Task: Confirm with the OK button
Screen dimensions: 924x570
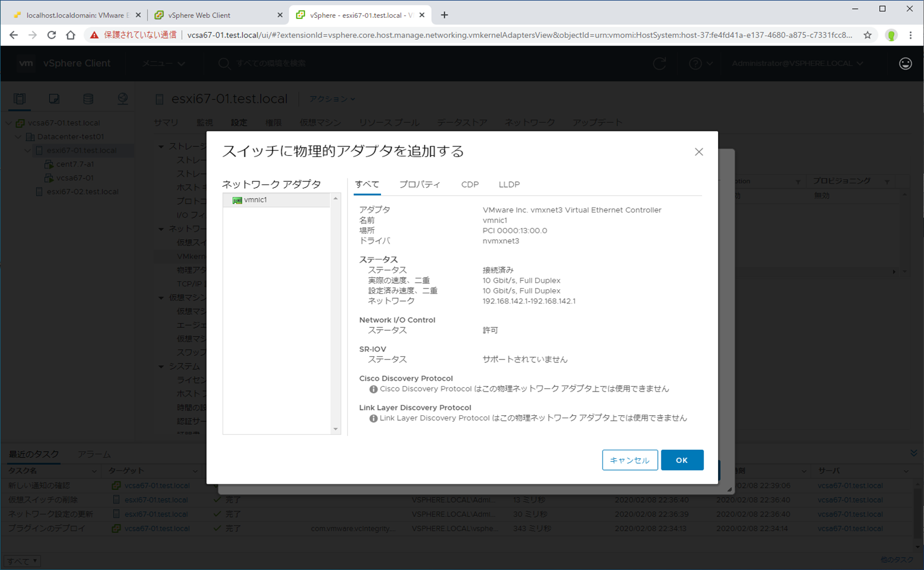Action: (x=682, y=460)
